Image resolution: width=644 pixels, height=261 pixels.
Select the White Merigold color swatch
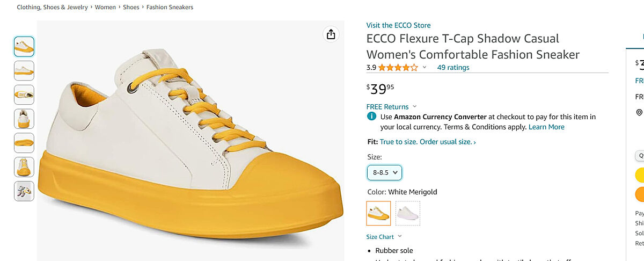pyautogui.click(x=378, y=213)
